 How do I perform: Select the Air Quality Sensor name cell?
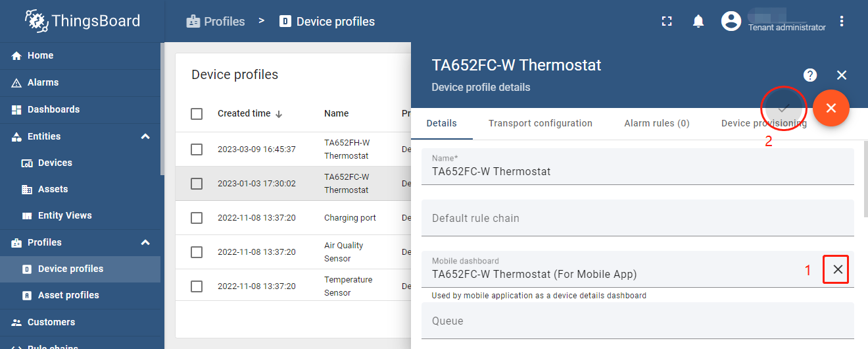(344, 252)
